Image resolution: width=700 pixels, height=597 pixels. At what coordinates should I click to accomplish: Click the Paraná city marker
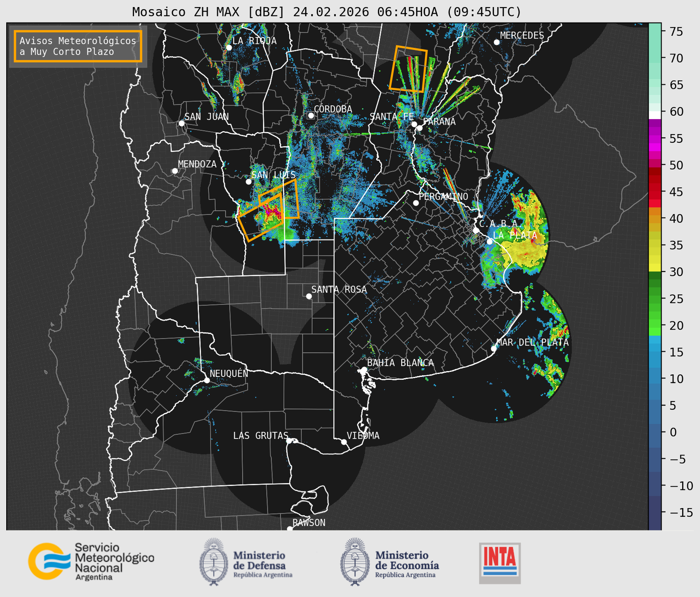420,128
